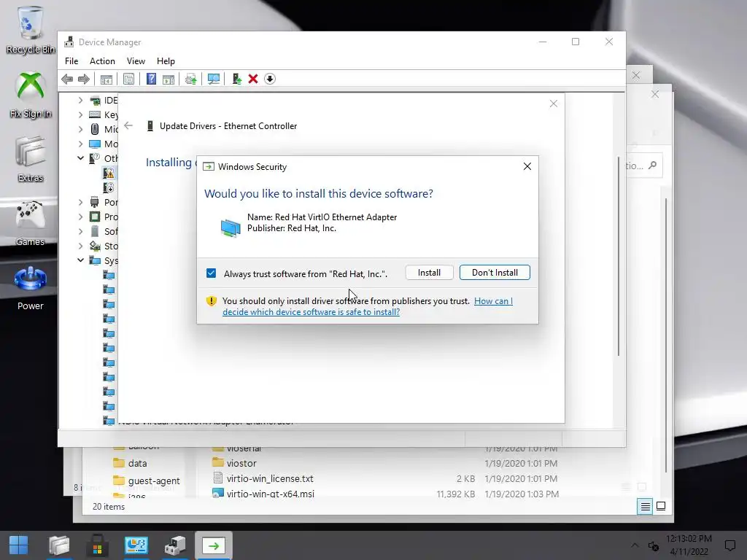Click the Add drivers toolbar icon
This screenshot has height=560, width=747.
(236, 79)
